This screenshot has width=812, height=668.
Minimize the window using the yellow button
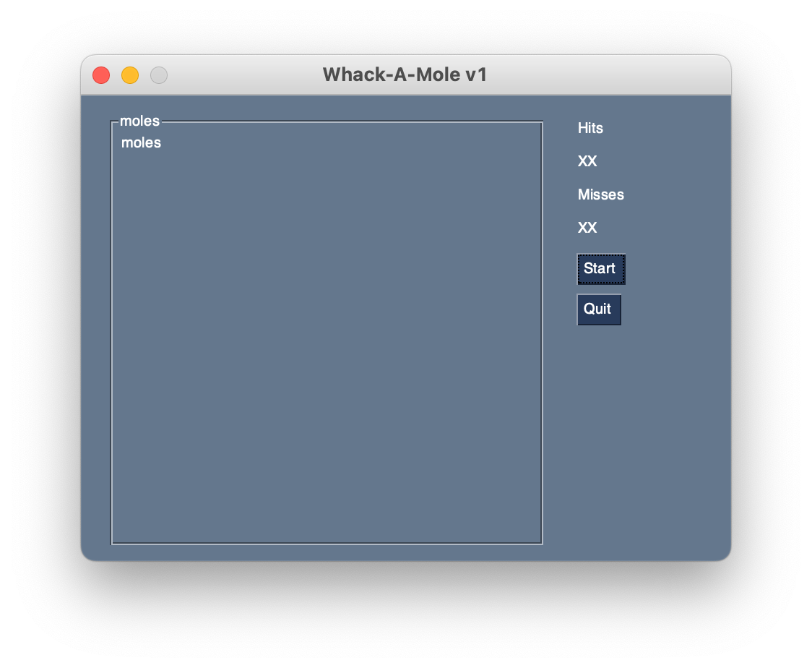click(x=130, y=75)
